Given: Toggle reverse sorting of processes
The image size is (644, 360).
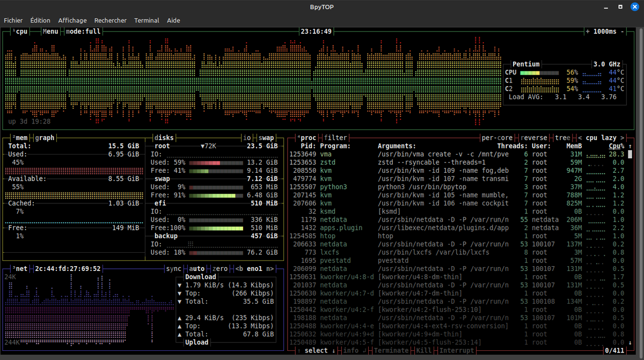Looking at the screenshot, I should [x=534, y=138].
